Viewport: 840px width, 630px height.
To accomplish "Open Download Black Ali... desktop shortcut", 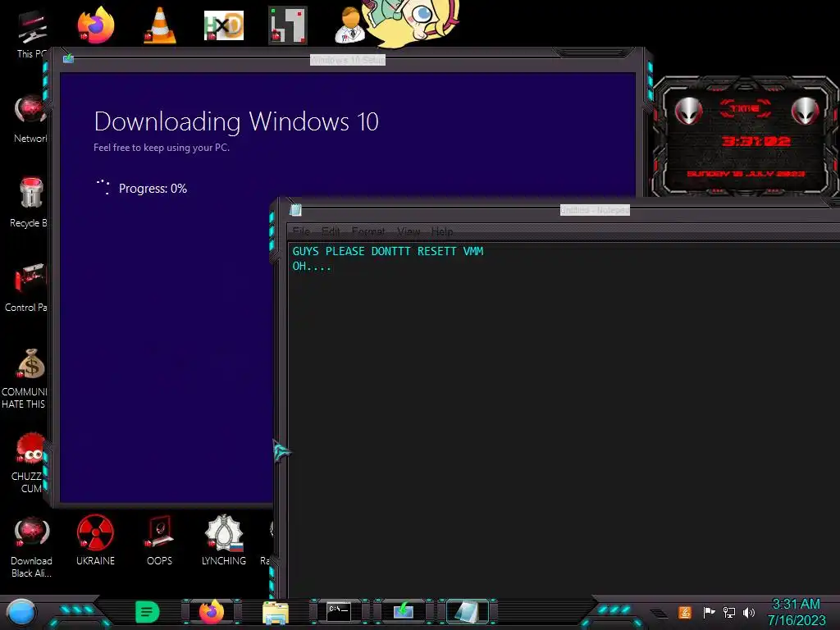I will pos(31,547).
